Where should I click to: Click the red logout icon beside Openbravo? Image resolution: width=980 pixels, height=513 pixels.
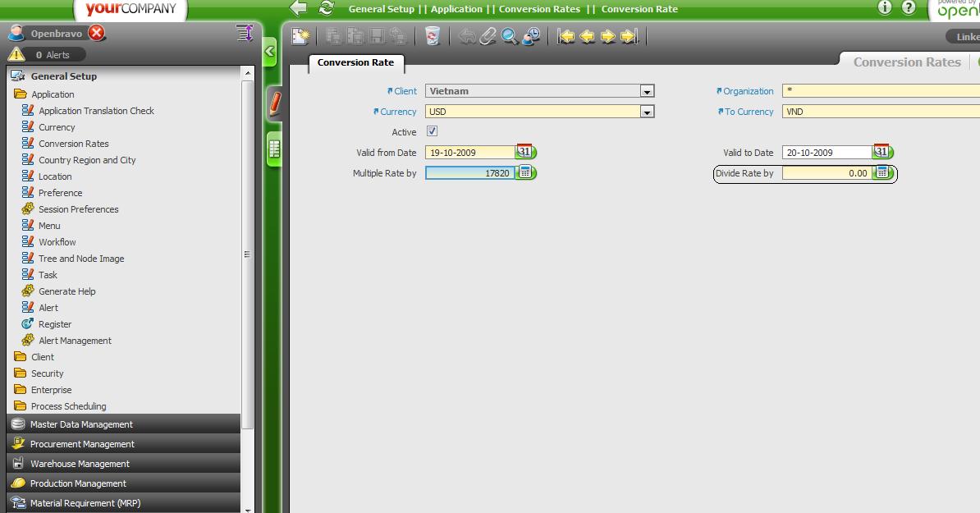tap(97, 34)
